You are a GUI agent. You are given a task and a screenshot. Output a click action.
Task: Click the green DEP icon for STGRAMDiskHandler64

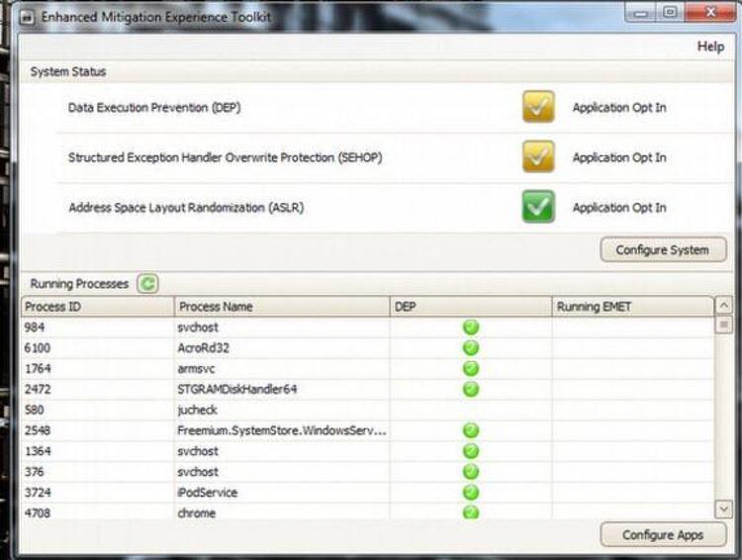click(x=471, y=389)
